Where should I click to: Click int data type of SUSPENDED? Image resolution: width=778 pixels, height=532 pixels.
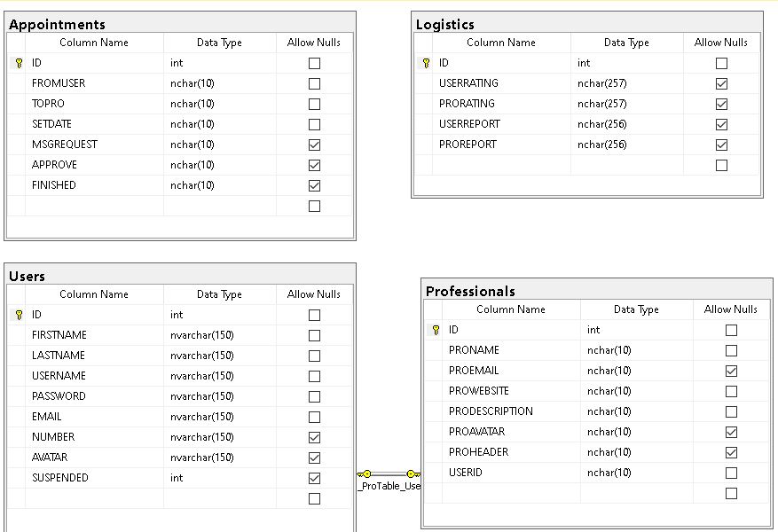177,478
